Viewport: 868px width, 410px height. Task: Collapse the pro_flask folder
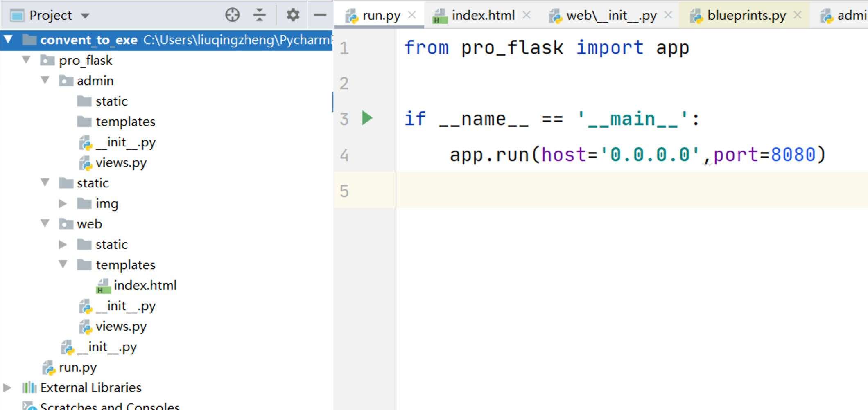27,60
